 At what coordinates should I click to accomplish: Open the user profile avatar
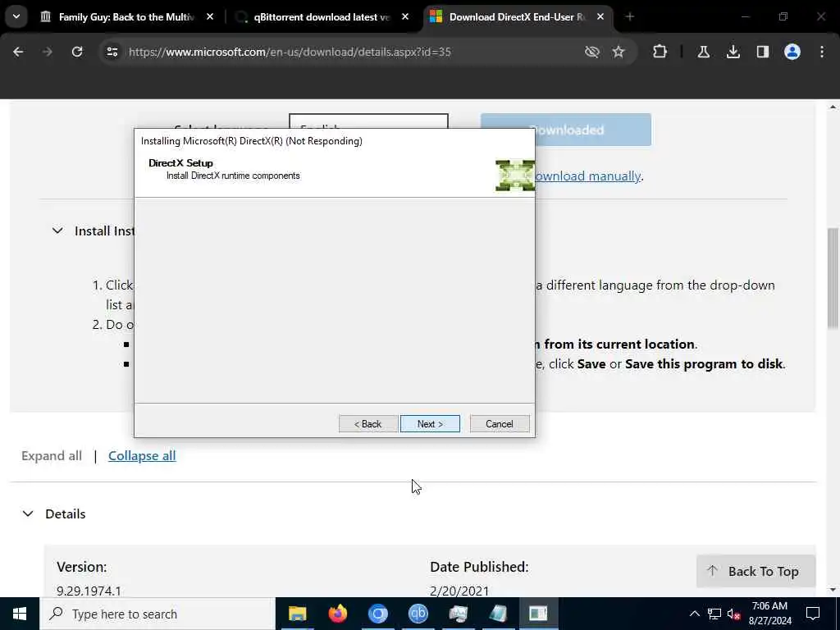pyautogui.click(x=792, y=52)
